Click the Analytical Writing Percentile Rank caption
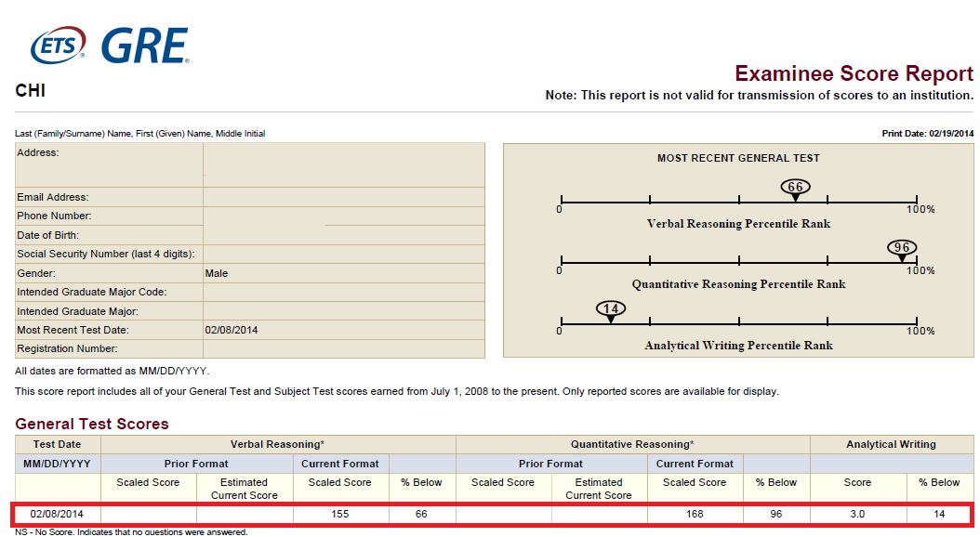Viewport: 980px width, 537px height. 738,346
